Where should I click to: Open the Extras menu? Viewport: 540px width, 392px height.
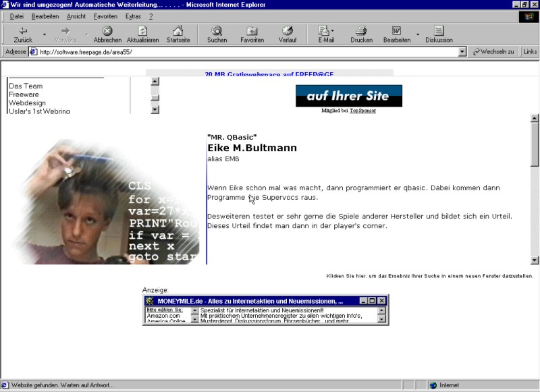133,16
